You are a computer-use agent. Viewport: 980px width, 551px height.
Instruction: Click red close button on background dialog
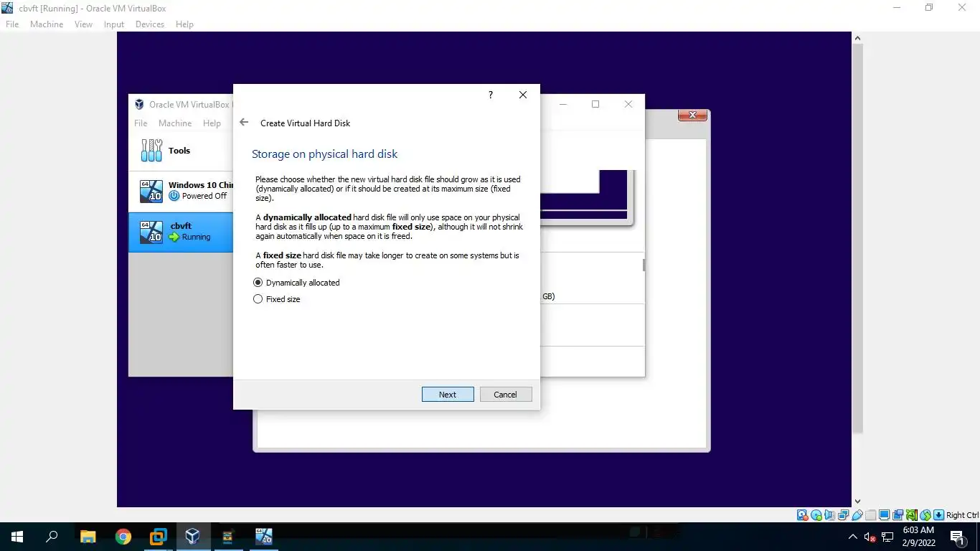(x=692, y=115)
